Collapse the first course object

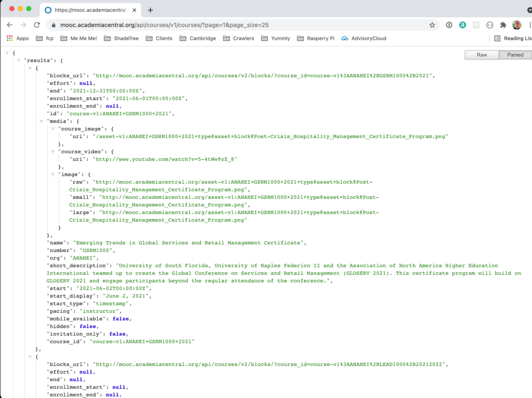(x=30, y=68)
